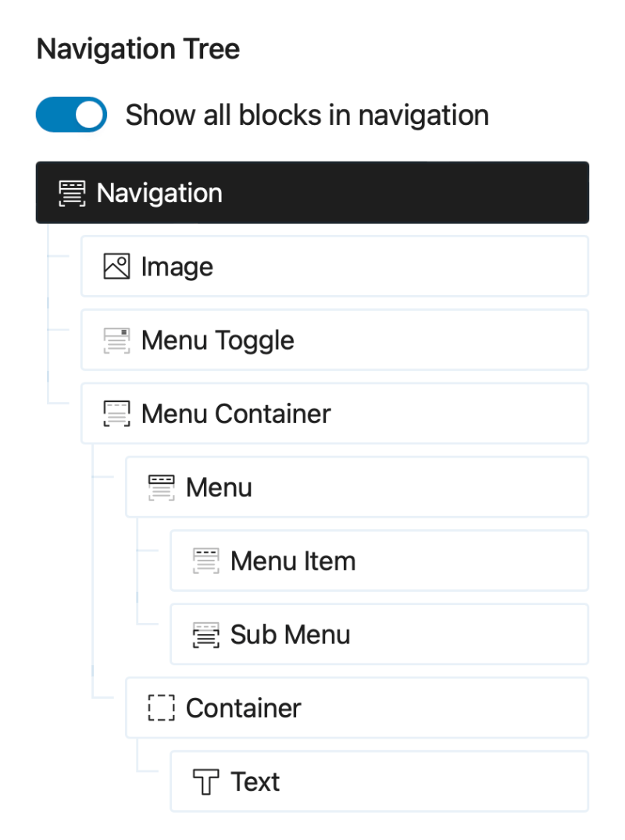Viewport: 625px width, 840px height.
Task: Click the Menu Toggle block icon
Action: tap(116, 340)
